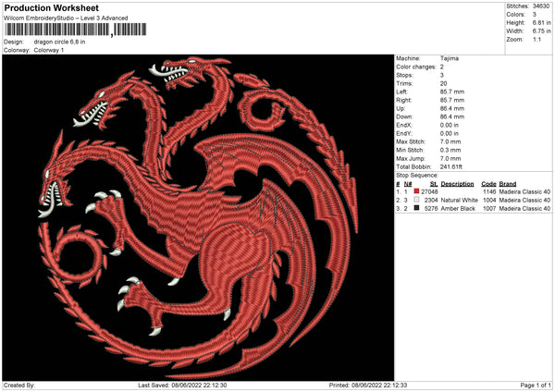Click the 'Left:' extent label

click(402, 92)
